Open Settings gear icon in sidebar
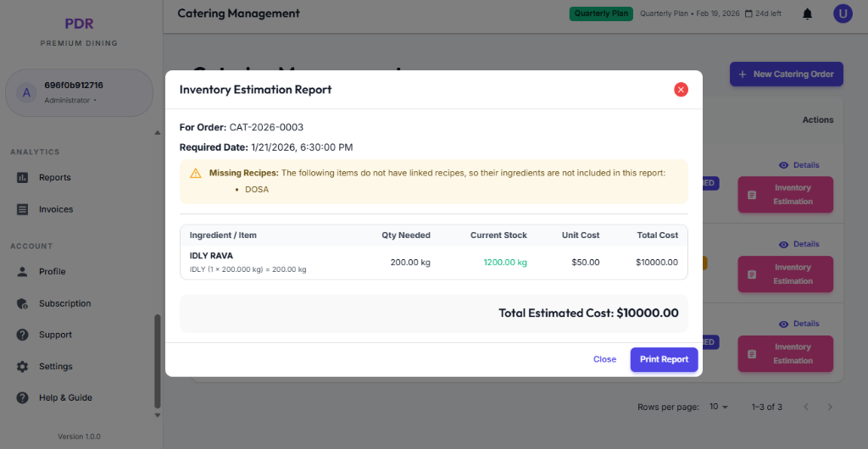 [23, 367]
